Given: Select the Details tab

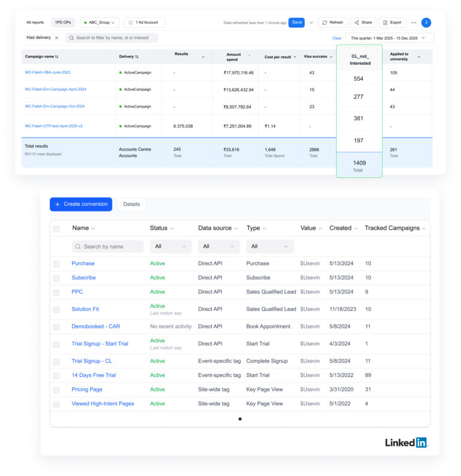Looking at the screenshot, I should (131, 204).
